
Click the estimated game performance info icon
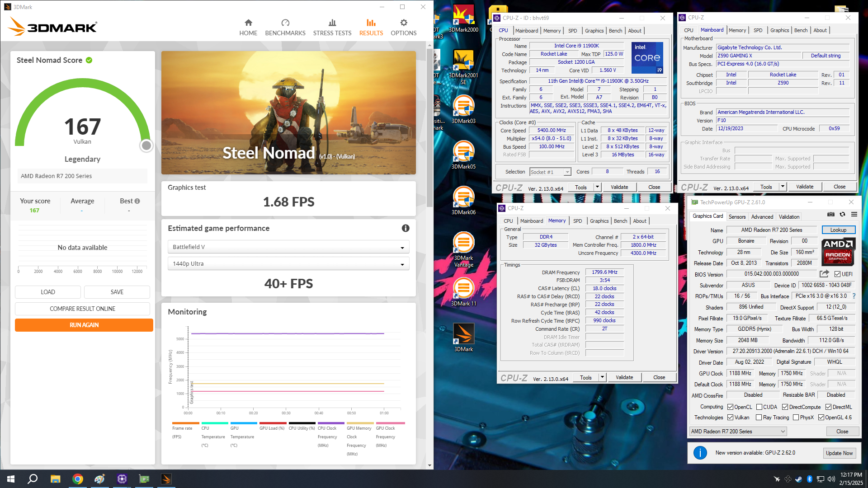pyautogui.click(x=406, y=228)
